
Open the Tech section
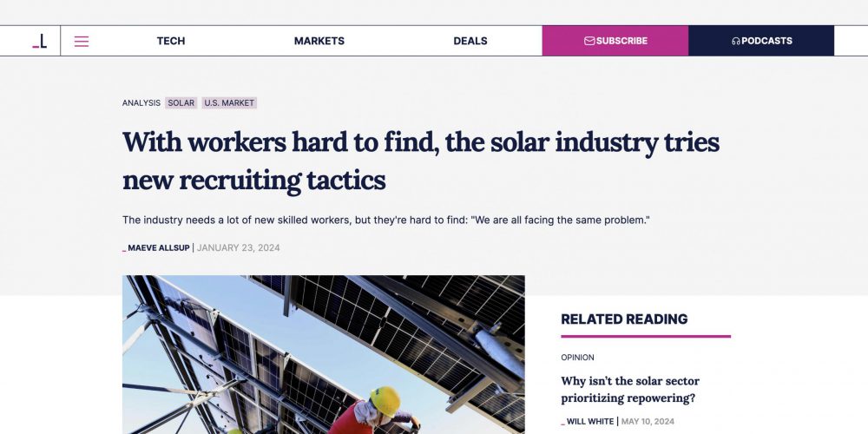pos(171,41)
